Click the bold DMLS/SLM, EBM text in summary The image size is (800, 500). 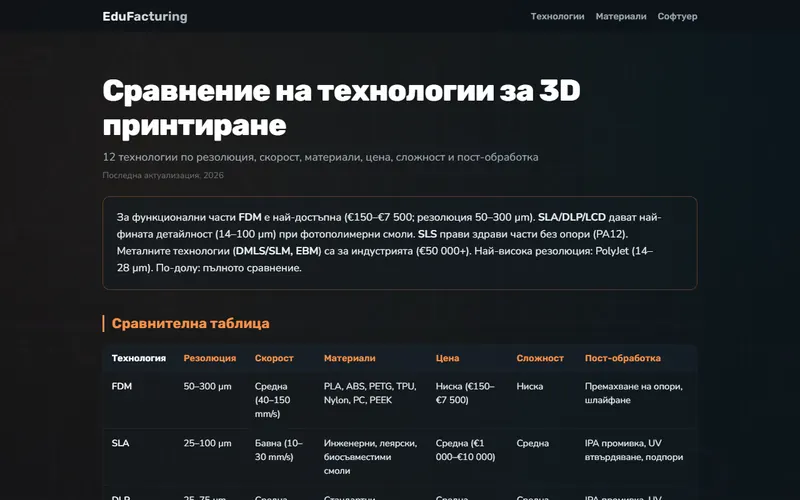(x=278, y=251)
